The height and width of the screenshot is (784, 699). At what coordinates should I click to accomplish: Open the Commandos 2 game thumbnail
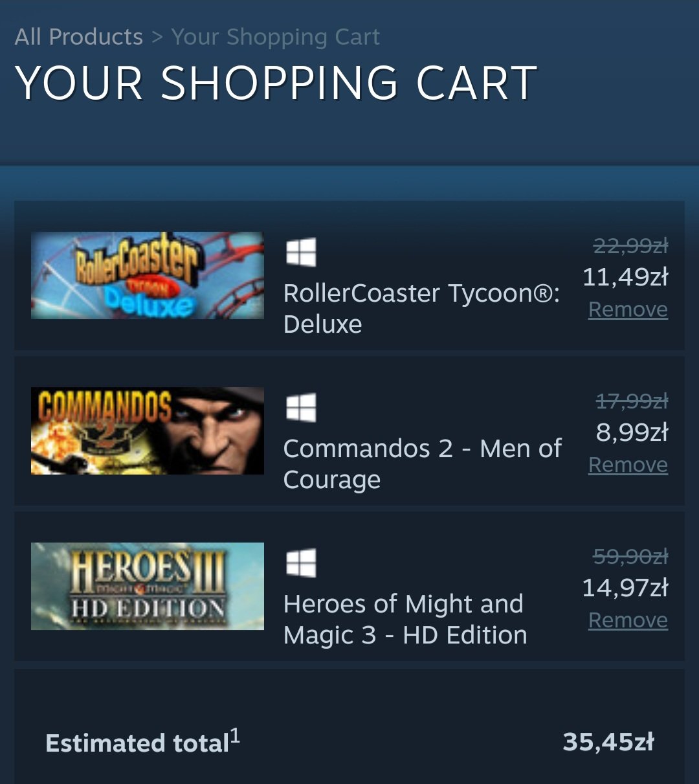click(148, 431)
